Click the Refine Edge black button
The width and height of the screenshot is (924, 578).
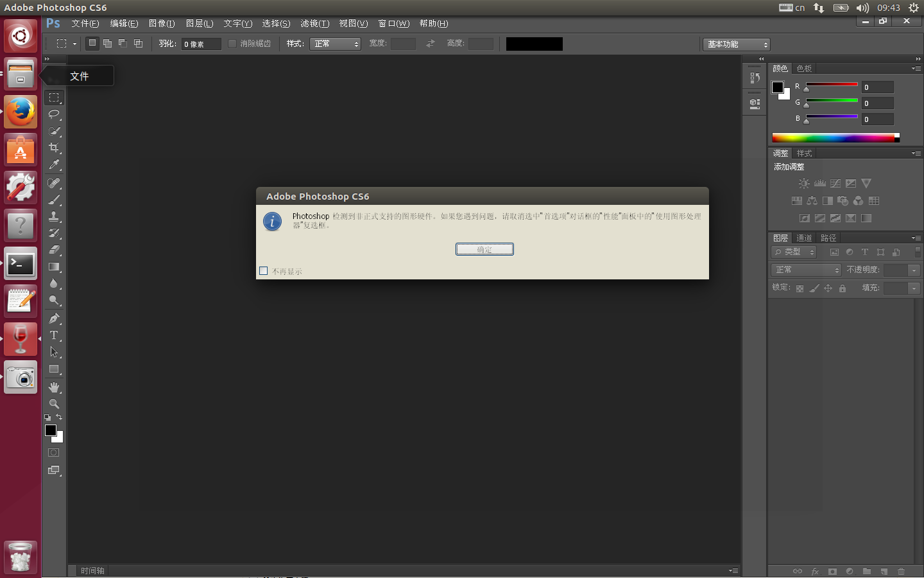[x=535, y=44]
